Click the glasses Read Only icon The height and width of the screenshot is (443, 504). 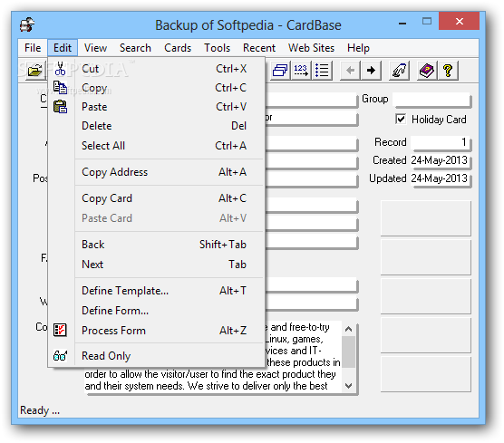(60, 356)
